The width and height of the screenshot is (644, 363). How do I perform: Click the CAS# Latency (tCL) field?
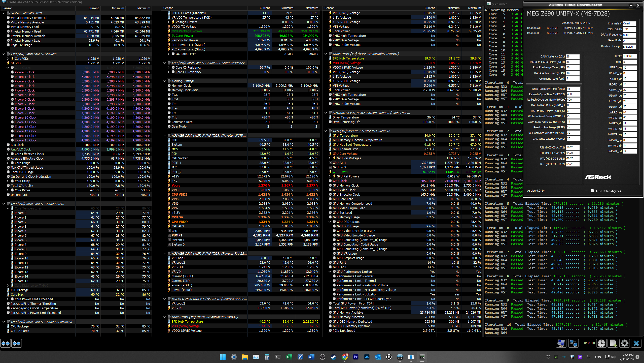(573, 56)
